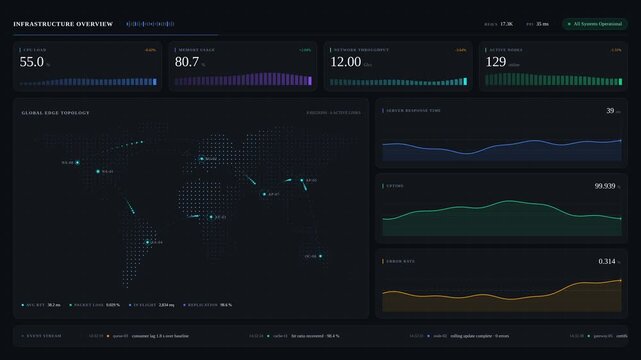Select the OC-01 edge node on the map

[x=320, y=256]
